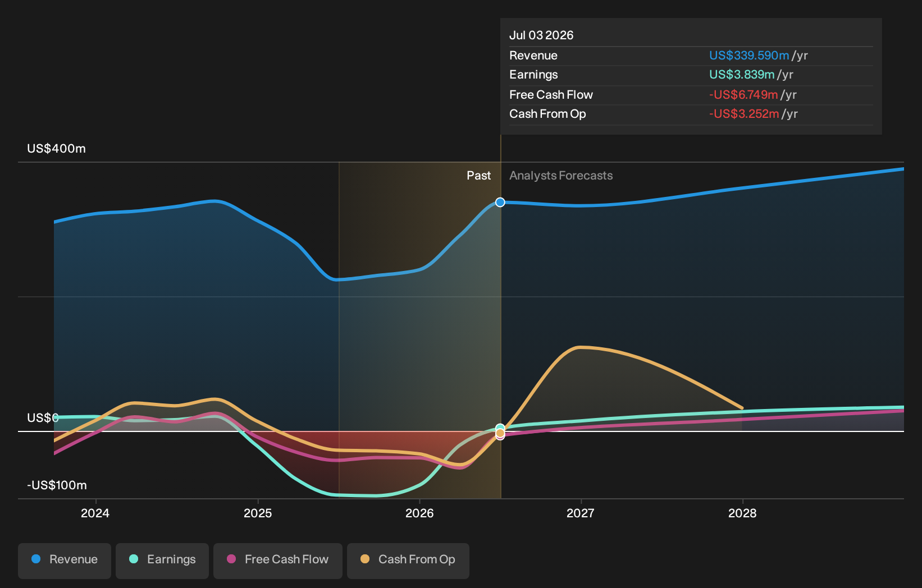This screenshot has width=922, height=588.
Task: Click the 2025 x-axis label
Action: coord(258,513)
